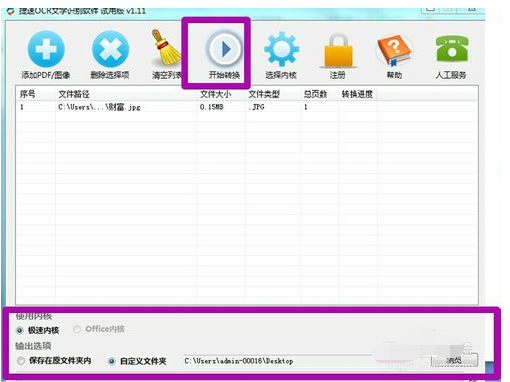Image resolution: width=510 pixels, height=382 pixels.
Task: Click the .JPG file type cell
Action: click(256, 107)
